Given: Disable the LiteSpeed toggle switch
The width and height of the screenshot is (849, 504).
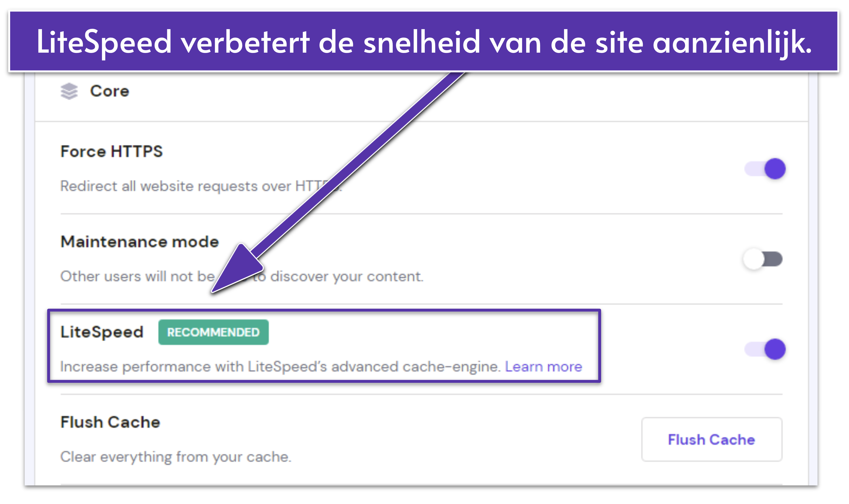Looking at the screenshot, I should [x=765, y=349].
